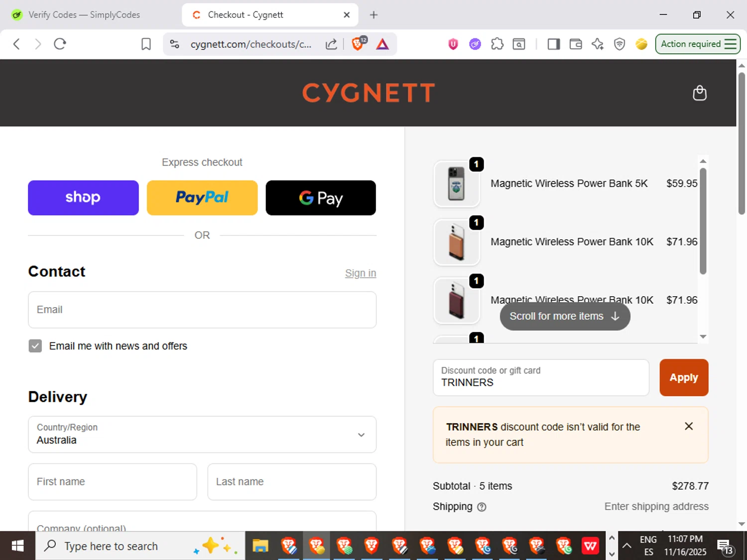Image resolution: width=747 pixels, height=560 pixels.
Task: Open the Action required browser menu
Action: pos(698,44)
